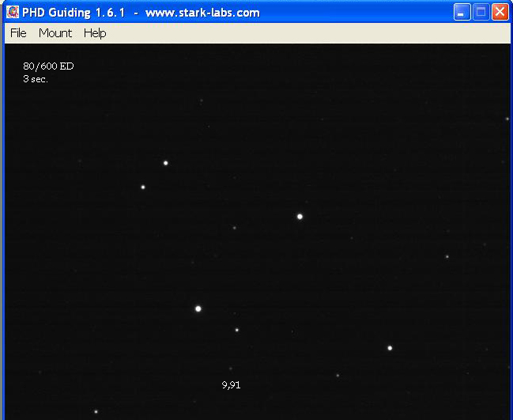This screenshot has height=420, width=513.
Task: Open the Help menu
Action: click(x=95, y=33)
